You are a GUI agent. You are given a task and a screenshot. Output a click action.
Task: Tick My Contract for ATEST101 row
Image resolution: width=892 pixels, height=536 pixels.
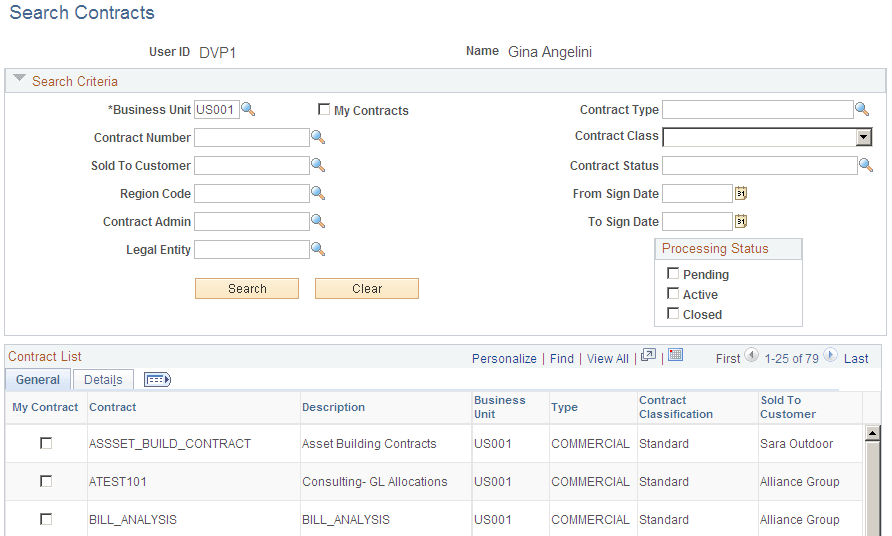pyautogui.click(x=46, y=481)
